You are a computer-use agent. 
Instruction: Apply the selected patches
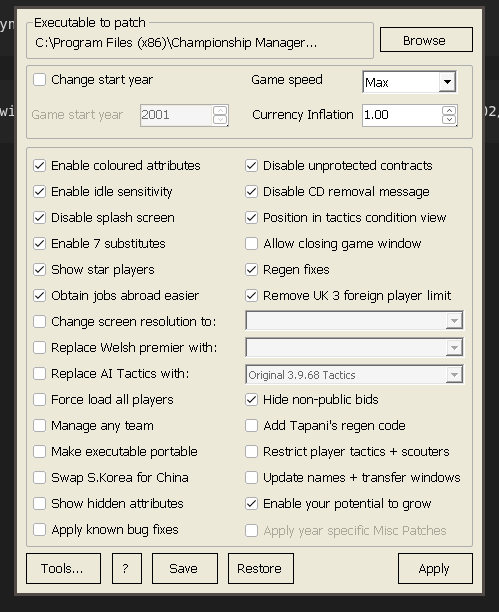click(x=435, y=568)
